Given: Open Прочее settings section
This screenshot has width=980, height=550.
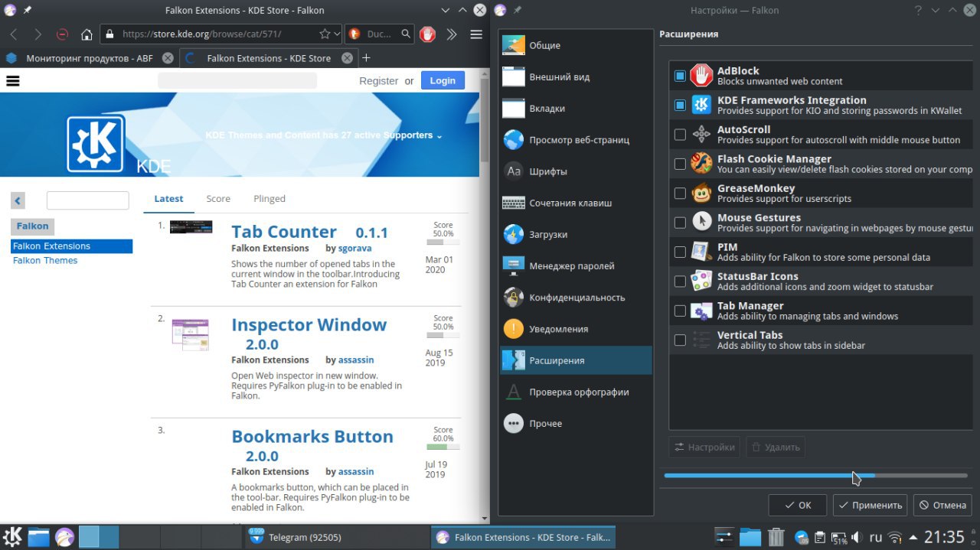Looking at the screenshot, I should pos(576,423).
